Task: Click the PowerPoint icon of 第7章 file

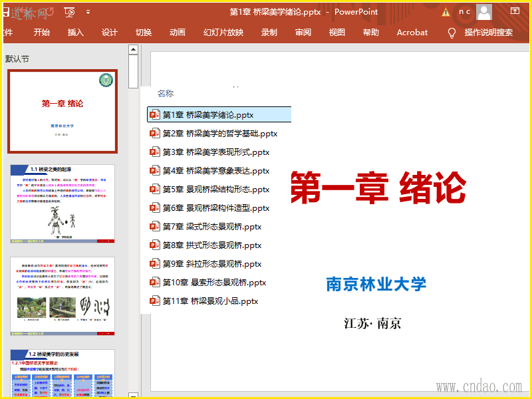Action: coord(155,227)
